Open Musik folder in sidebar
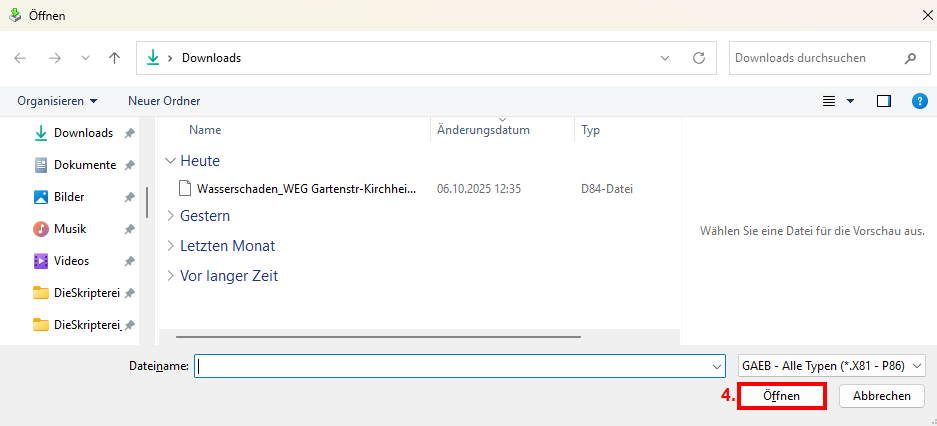The height and width of the screenshot is (426, 937). (x=71, y=229)
